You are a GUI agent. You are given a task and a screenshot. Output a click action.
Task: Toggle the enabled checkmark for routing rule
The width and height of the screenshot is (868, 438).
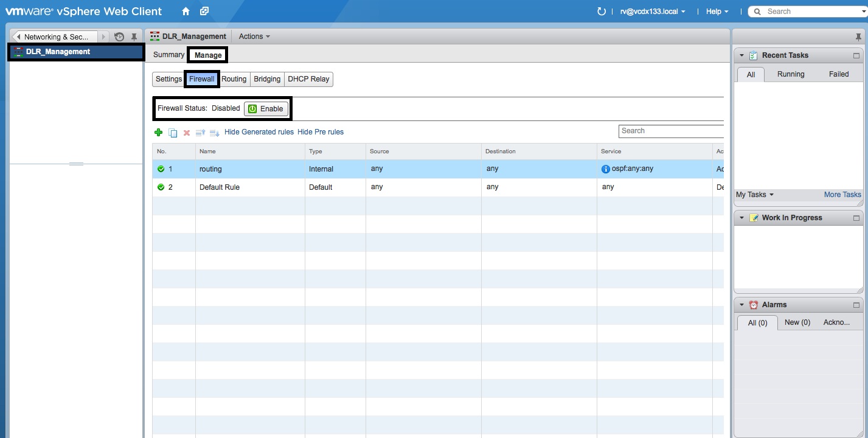pos(161,169)
